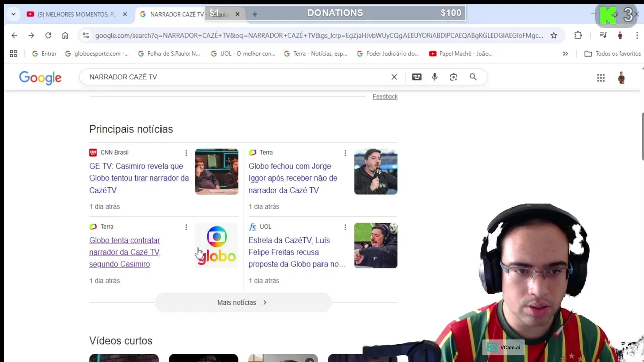Image resolution: width=644 pixels, height=362 pixels.
Task: Open the apps grid in bookmarks bar
Action: coord(13,54)
